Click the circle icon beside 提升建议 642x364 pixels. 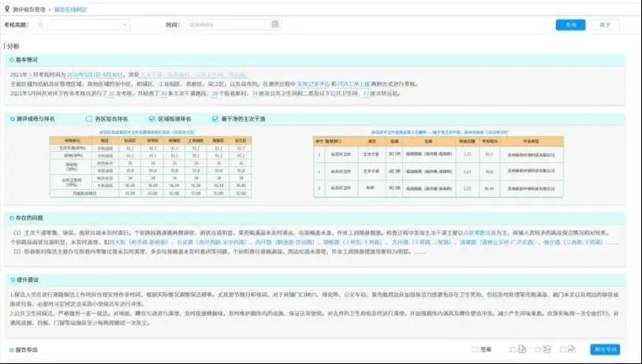pyautogui.click(x=11, y=280)
